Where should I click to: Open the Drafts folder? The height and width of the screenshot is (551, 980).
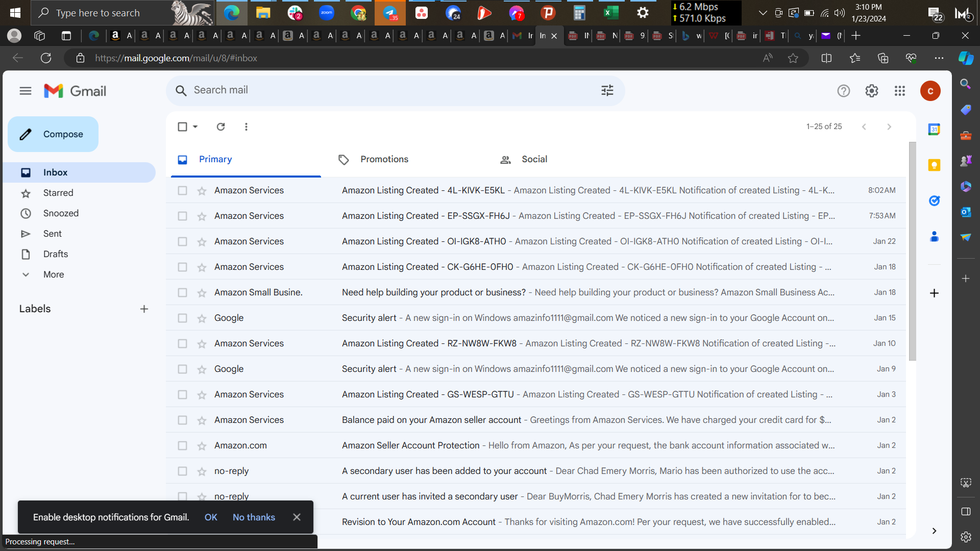click(79, 254)
